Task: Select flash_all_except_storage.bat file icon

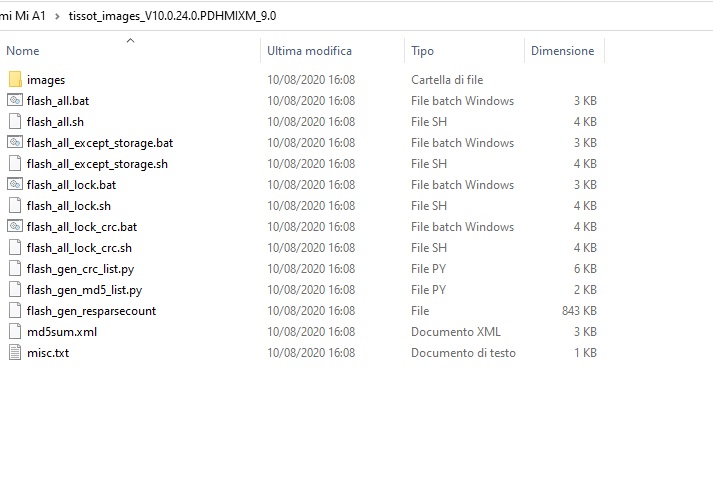Action: (15, 142)
